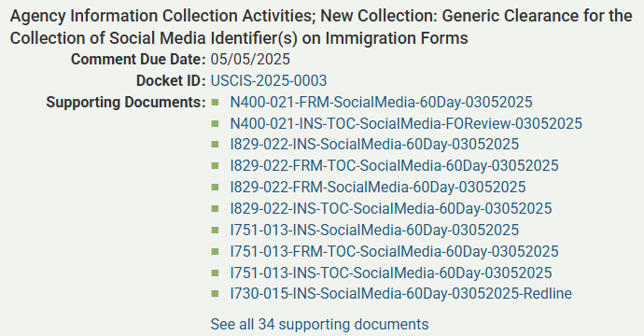Click the green bullet beside I829-022-FRM-TOC document

[215, 165]
